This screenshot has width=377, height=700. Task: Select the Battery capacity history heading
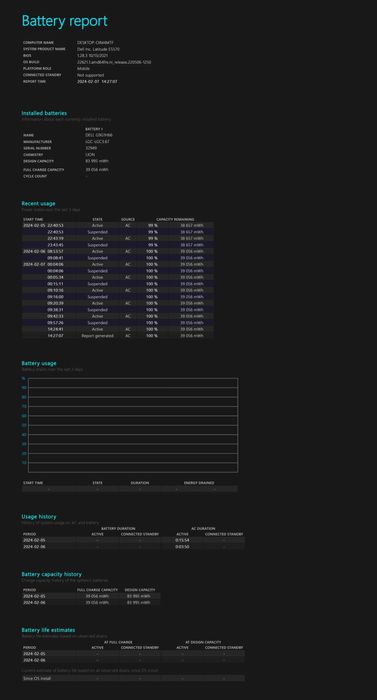[51, 574]
